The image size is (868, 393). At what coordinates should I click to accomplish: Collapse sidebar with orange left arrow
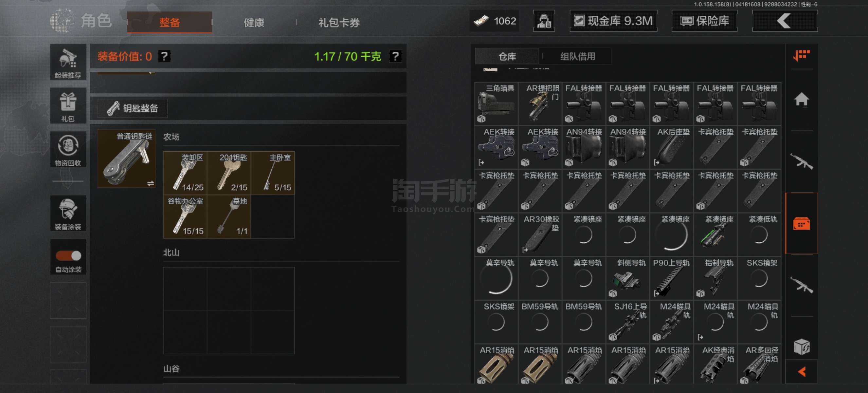click(802, 372)
